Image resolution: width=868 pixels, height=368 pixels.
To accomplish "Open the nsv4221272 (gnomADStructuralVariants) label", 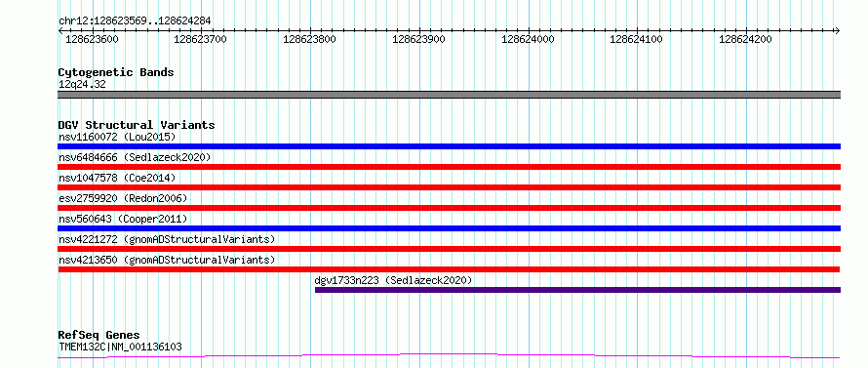I will click(167, 239).
